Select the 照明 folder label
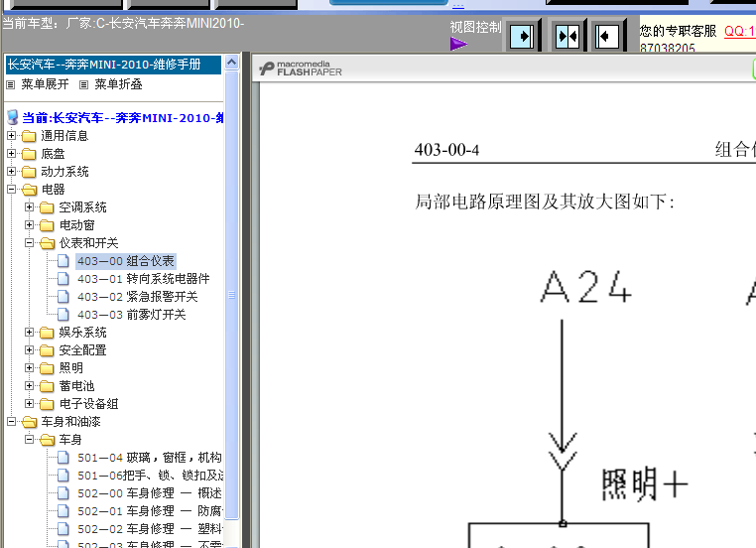The image size is (756, 548). [x=70, y=368]
